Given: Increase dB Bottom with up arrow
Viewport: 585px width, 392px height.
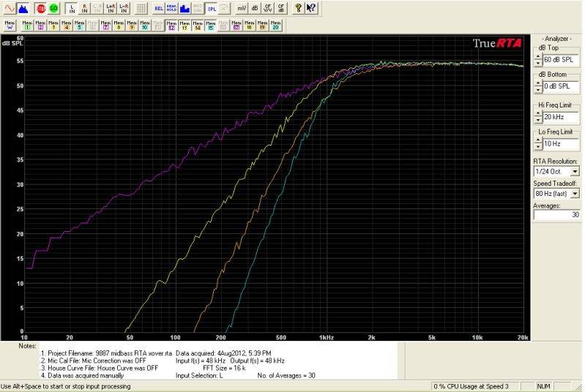Looking at the screenshot, I should point(538,83).
